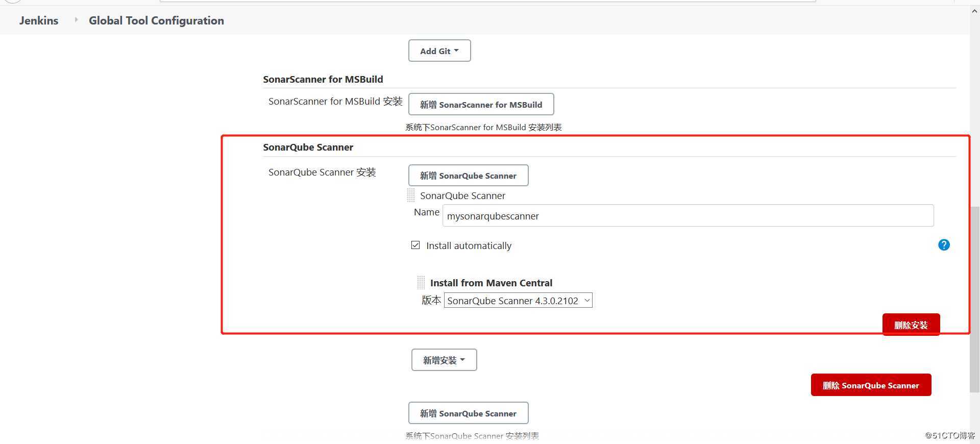Expand the Add Git dropdown button
This screenshot has height=444, width=980.
tap(439, 51)
